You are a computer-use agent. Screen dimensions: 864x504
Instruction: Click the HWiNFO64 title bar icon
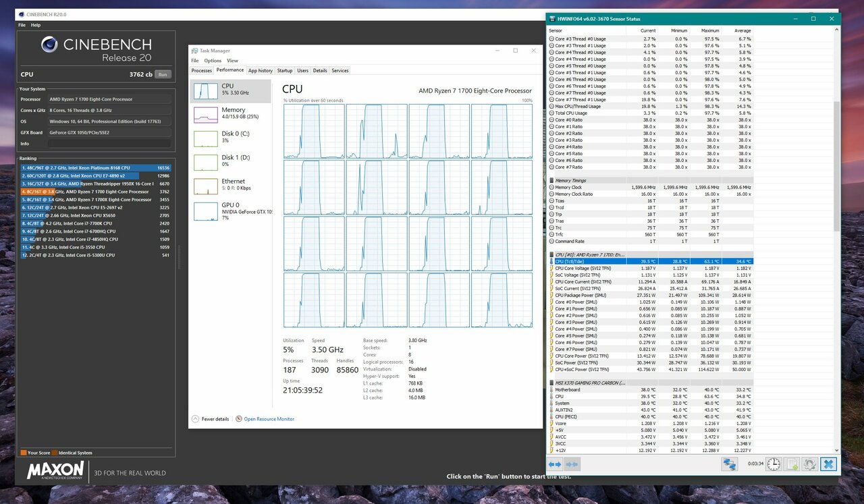[x=553, y=19]
